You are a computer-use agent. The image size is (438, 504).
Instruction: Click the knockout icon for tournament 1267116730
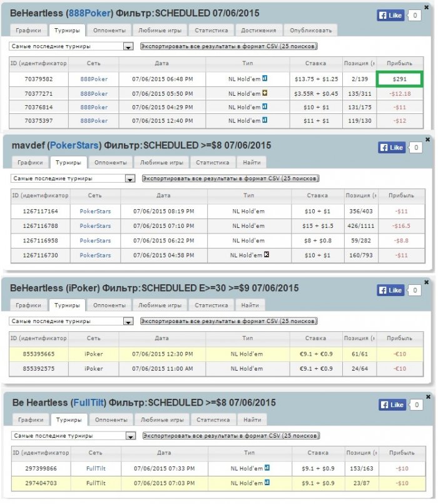pyautogui.click(x=267, y=254)
